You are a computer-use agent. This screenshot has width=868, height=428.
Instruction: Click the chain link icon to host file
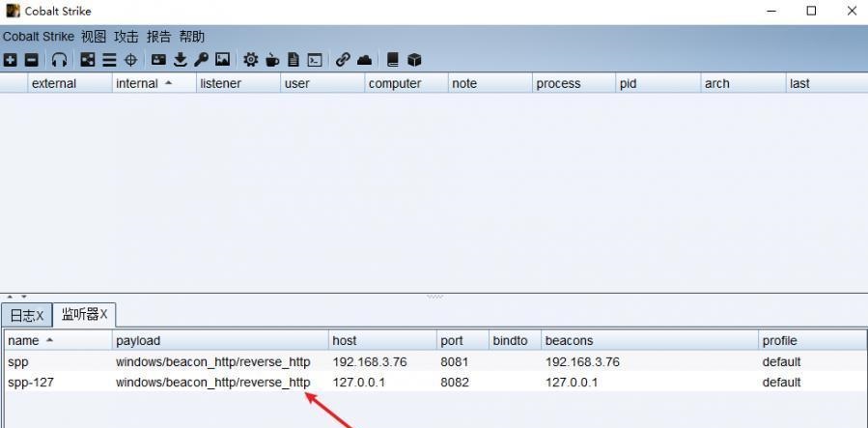pyautogui.click(x=343, y=60)
